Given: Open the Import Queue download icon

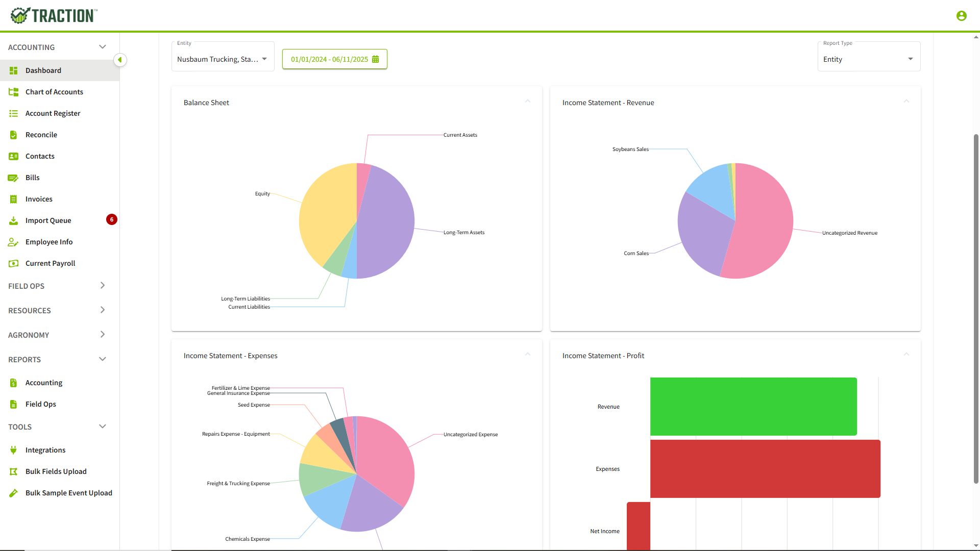Looking at the screenshot, I should click(x=13, y=220).
